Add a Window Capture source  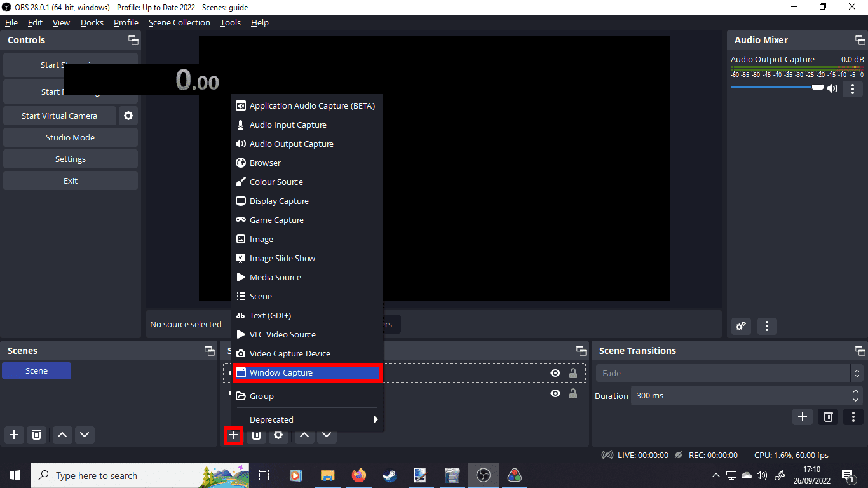(308, 373)
